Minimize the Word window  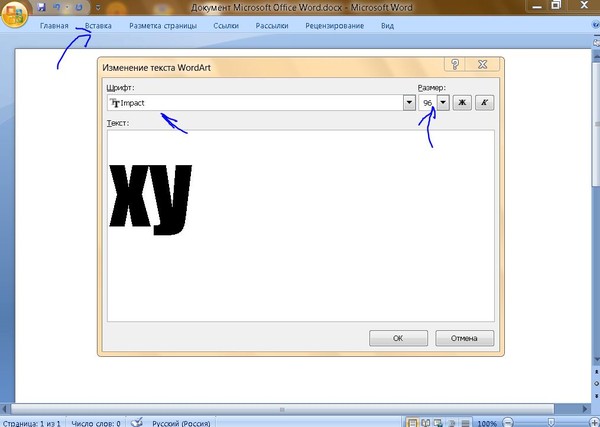536,5
